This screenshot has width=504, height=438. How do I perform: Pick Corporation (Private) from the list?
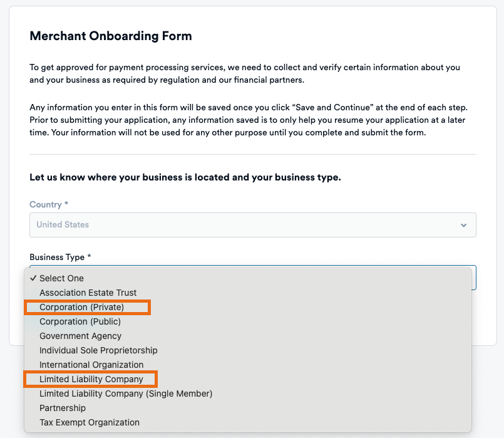click(x=82, y=307)
